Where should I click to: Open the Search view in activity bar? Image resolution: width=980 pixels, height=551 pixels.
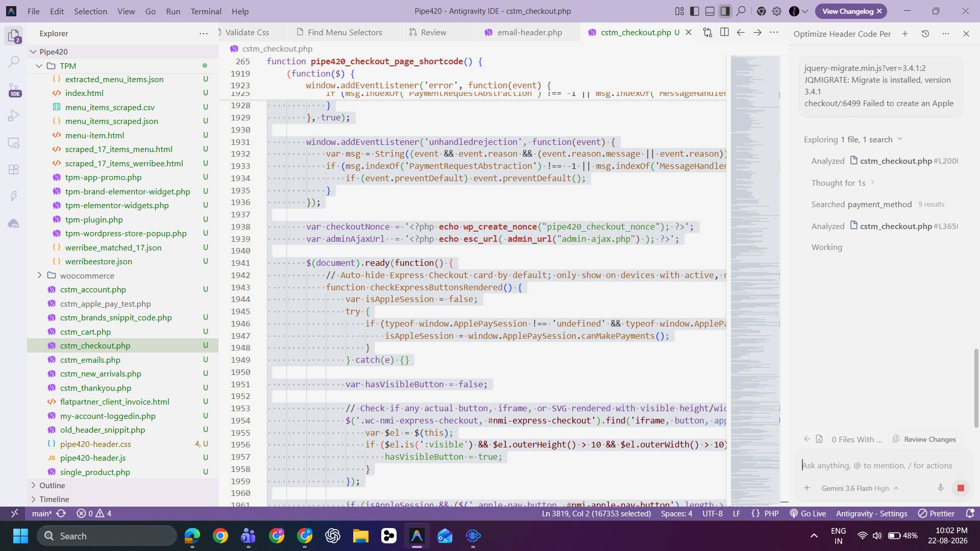point(14,62)
